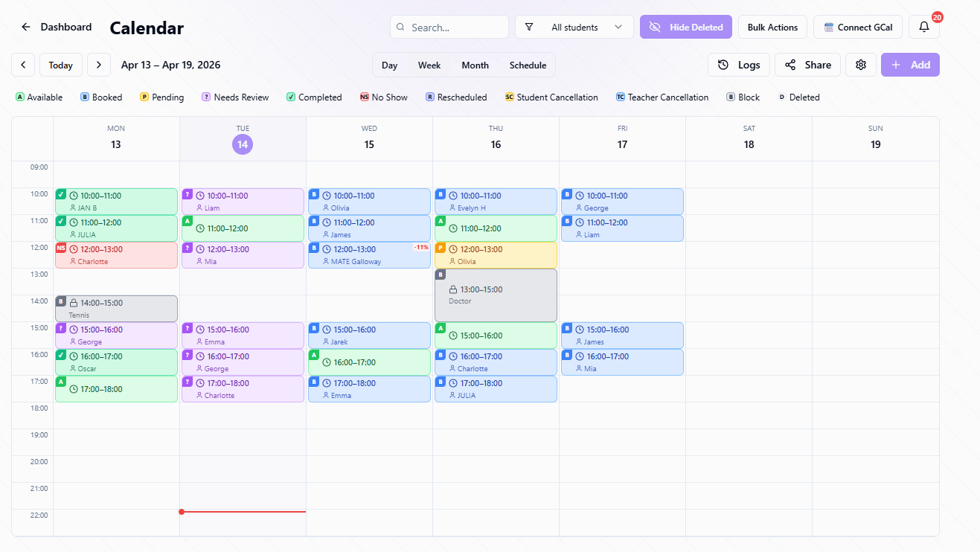
Task: Open James's Wednesday 11:00–12:00 lesson
Action: pyautogui.click(x=369, y=228)
